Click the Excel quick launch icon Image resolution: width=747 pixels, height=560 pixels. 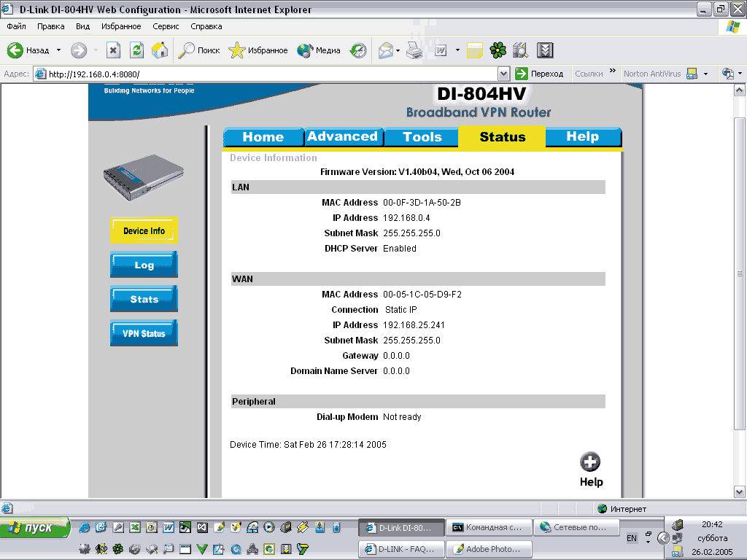pos(135,527)
